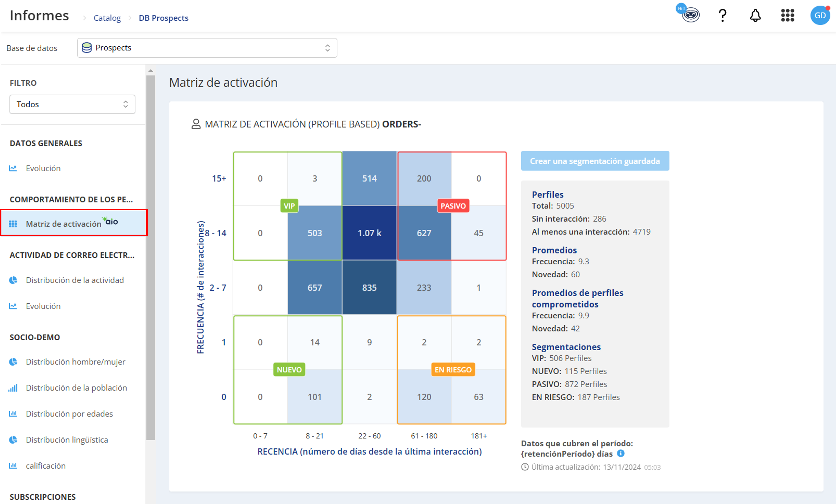
Task: Click the Prospects dropdown chevron arrows
Action: [327, 48]
